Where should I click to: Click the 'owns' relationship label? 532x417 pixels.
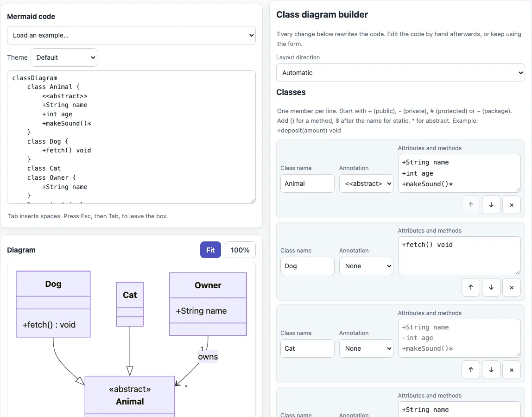pos(208,357)
